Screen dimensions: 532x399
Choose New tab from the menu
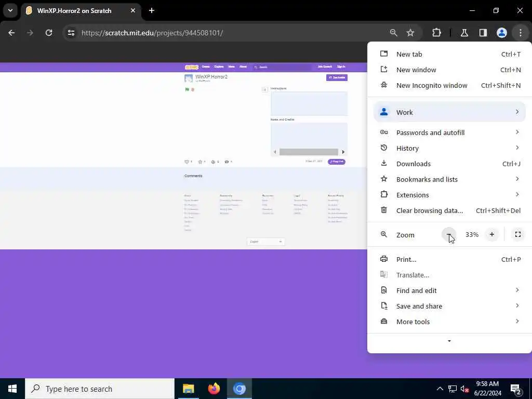pos(449,54)
